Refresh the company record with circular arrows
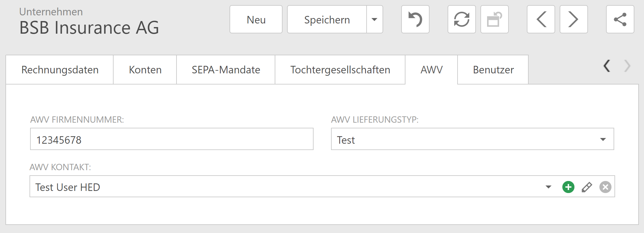The height and width of the screenshot is (233, 644). 461,20
